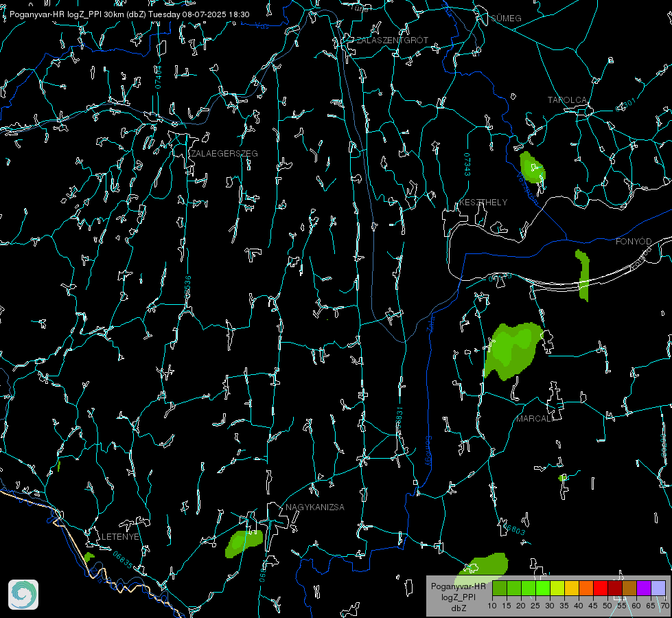Screen dimensions: 672x618
Task: Select the 15-20 dBZ green legend swatch
Action: tap(514, 588)
